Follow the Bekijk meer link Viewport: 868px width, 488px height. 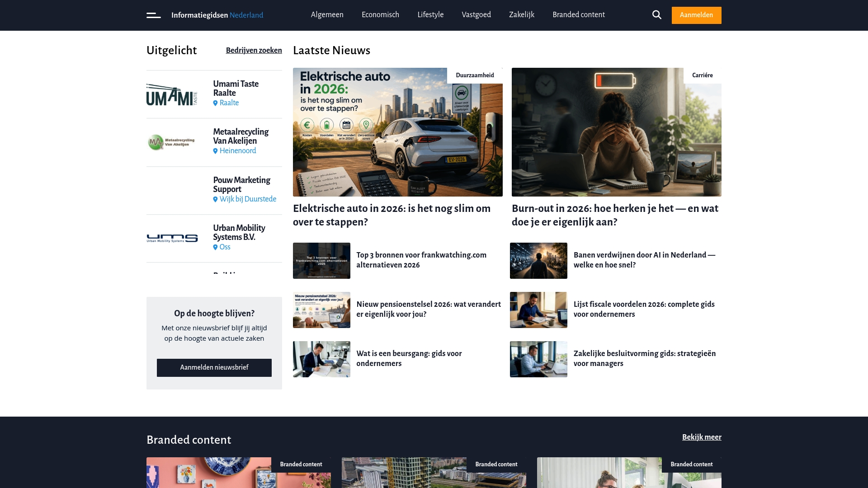tap(702, 437)
